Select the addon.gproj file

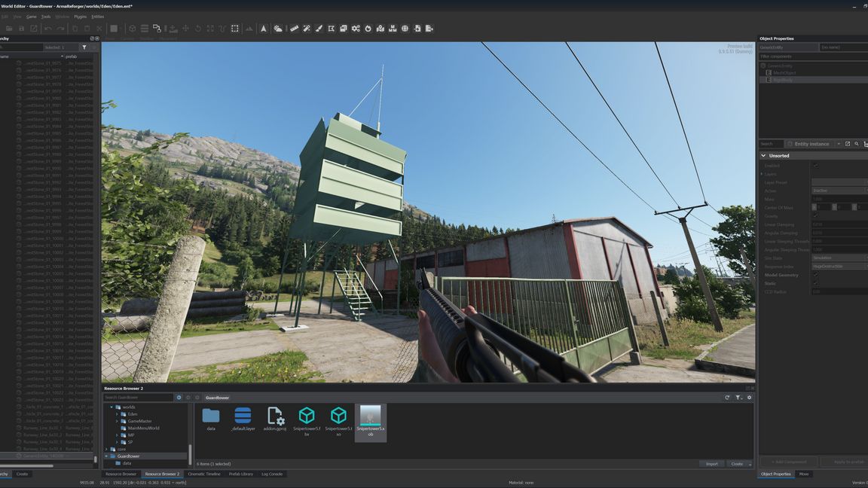pos(275,419)
